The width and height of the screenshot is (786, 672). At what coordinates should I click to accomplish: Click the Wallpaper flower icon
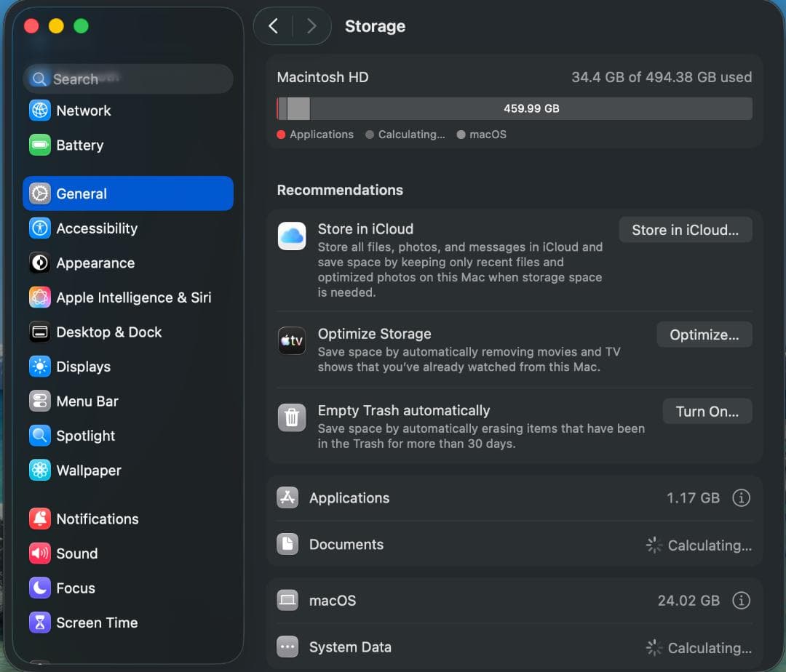coord(39,470)
